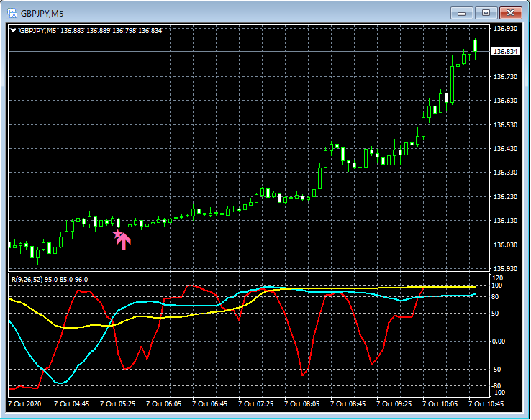Click the 136.430 price scale label
531x420 pixels.
(505, 149)
